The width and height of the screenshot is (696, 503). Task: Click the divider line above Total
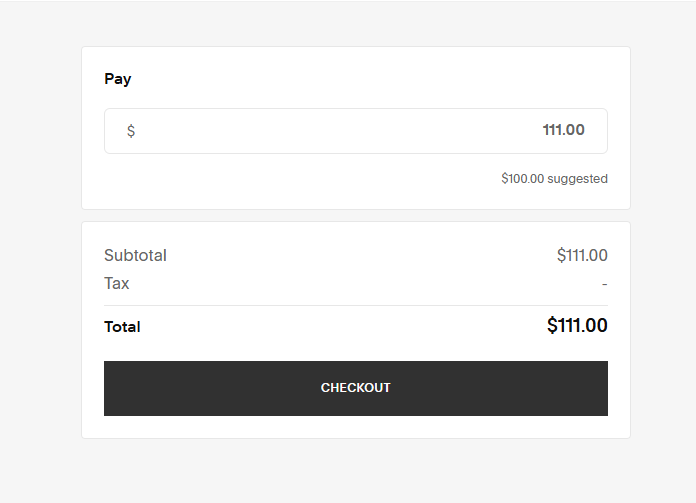click(x=356, y=305)
